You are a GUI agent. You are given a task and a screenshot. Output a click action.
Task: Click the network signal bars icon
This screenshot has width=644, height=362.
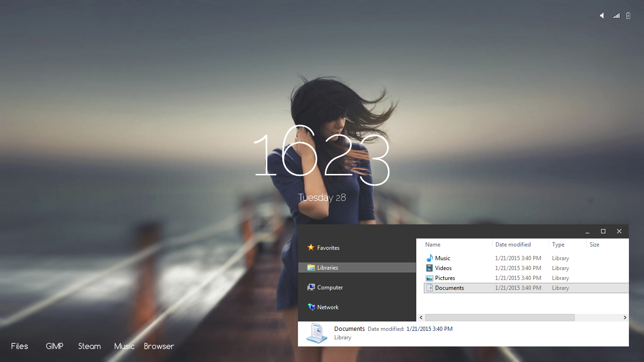[x=616, y=16]
